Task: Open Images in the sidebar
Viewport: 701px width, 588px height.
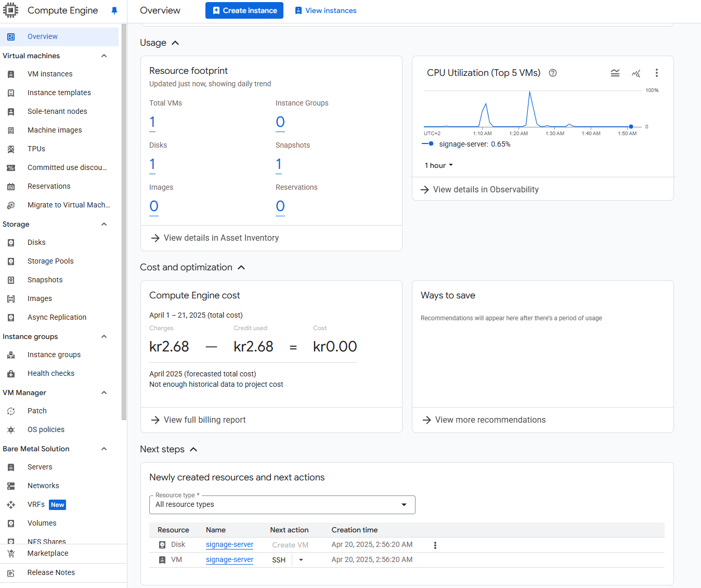Action: pos(40,298)
